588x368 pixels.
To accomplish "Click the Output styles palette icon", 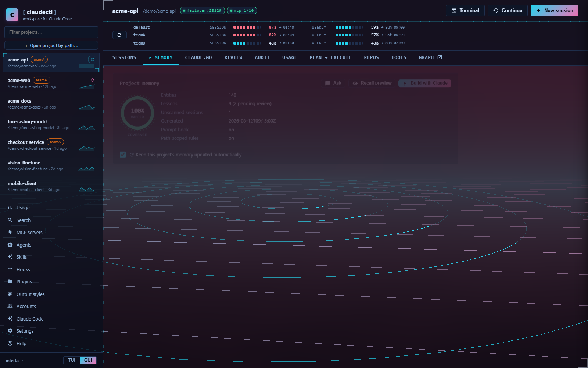I will coord(10,294).
